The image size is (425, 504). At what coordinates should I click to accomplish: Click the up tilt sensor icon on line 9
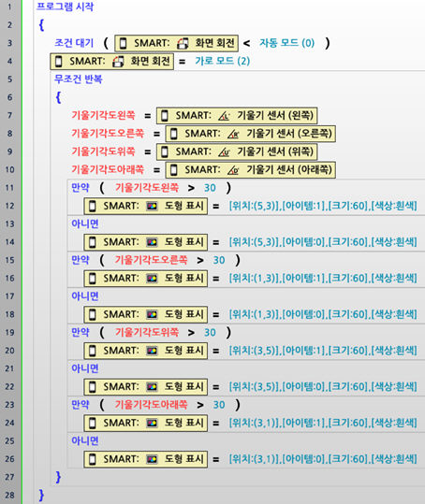(224, 151)
